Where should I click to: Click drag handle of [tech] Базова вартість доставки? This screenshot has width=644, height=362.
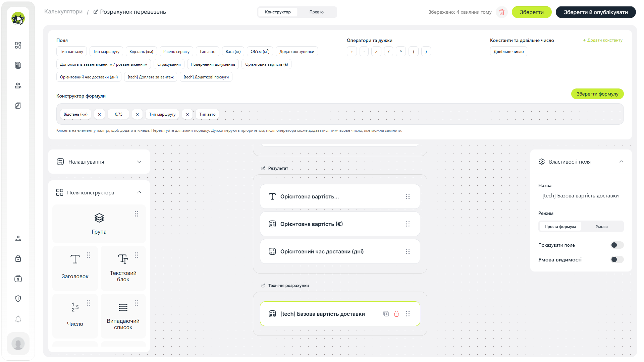click(x=408, y=314)
